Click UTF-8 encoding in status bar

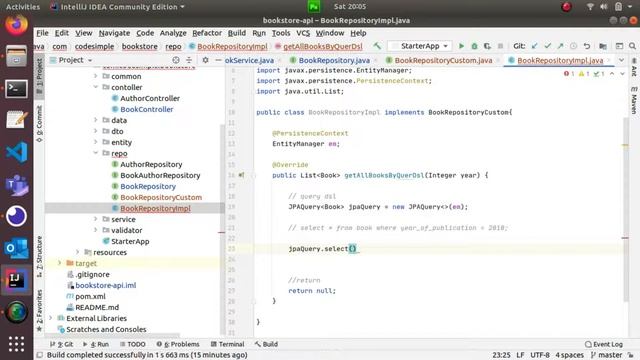pos(540,355)
